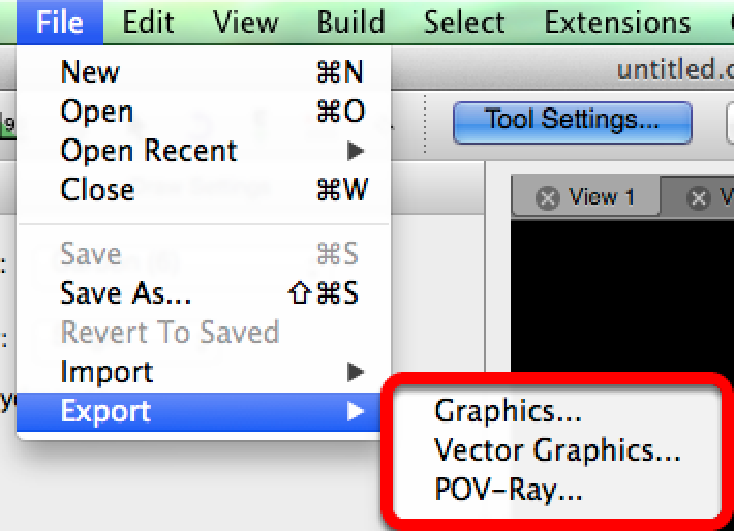Expand the Open Recent submenu arrow
Image resolution: width=734 pixels, height=532 pixels.
[x=354, y=151]
